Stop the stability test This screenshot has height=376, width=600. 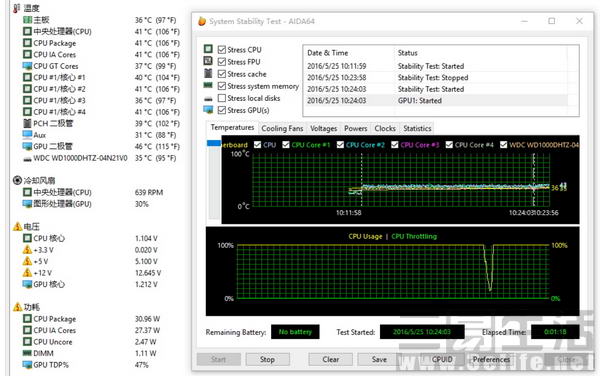point(267,360)
